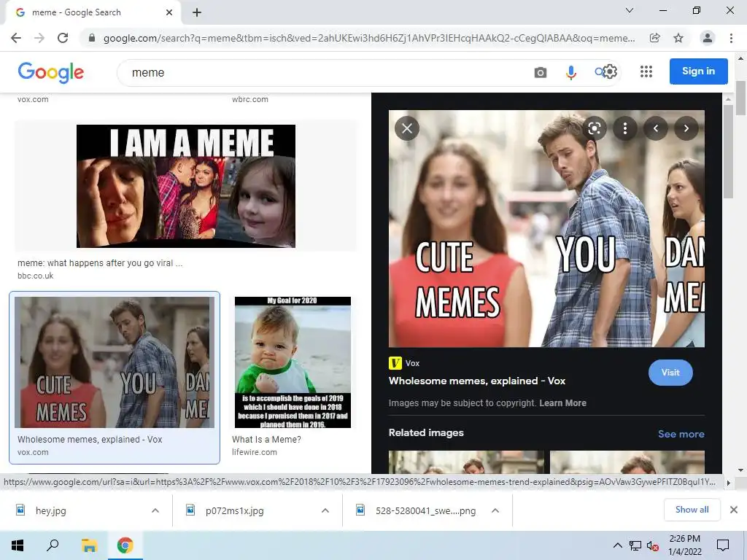Open File Explorer from taskbar
Viewport: 747px width, 560px height.
pyautogui.click(x=89, y=545)
